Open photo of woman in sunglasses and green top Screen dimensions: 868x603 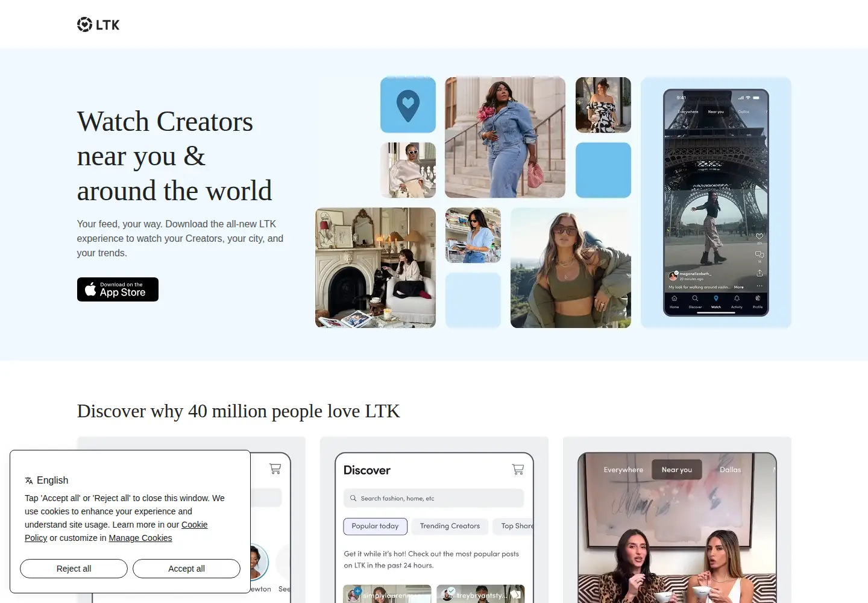click(571, 268)
